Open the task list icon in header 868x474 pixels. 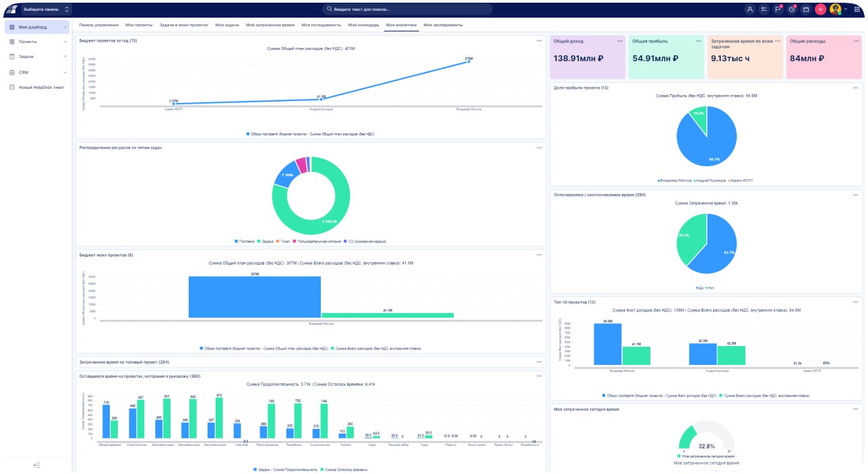pos(764,9)
